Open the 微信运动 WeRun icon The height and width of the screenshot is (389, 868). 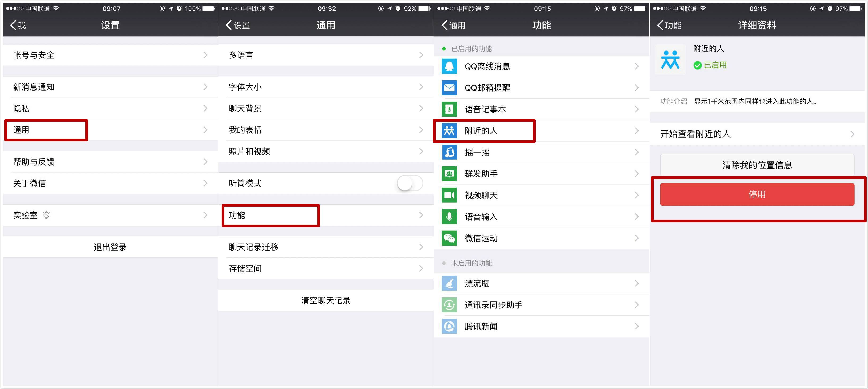pyautogui.click(x=449, y=238)
